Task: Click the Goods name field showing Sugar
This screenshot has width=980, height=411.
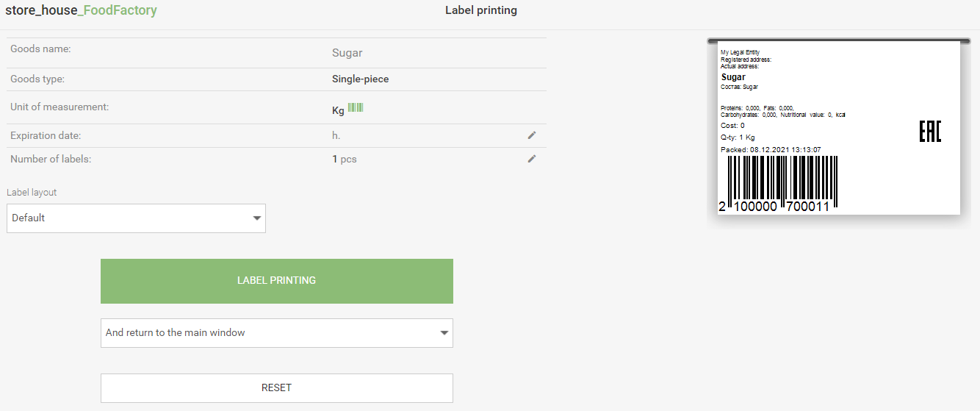Action: point(347,53)
